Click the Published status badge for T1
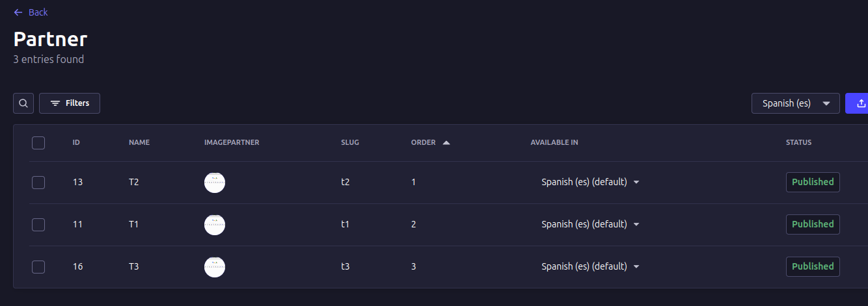Screen dimensions: 868x306 (813, 225)
